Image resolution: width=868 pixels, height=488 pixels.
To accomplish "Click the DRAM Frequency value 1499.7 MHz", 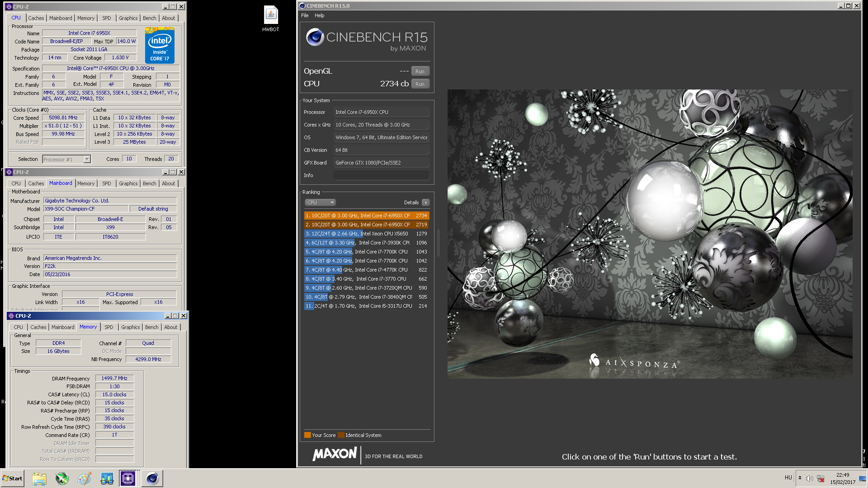I will (x=114, y=378).
